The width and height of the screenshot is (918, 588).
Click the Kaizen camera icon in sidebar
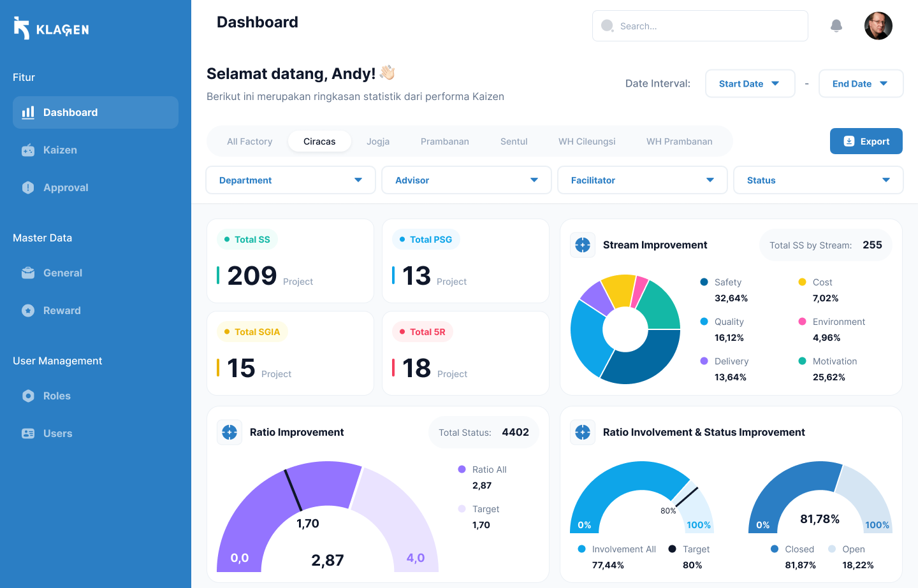(28, 150)
